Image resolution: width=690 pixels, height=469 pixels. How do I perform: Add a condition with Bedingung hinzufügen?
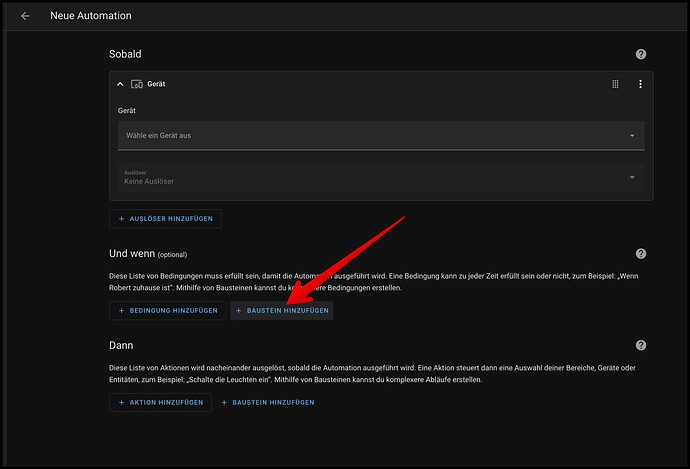pyautogui.click(x=167, y=311)
